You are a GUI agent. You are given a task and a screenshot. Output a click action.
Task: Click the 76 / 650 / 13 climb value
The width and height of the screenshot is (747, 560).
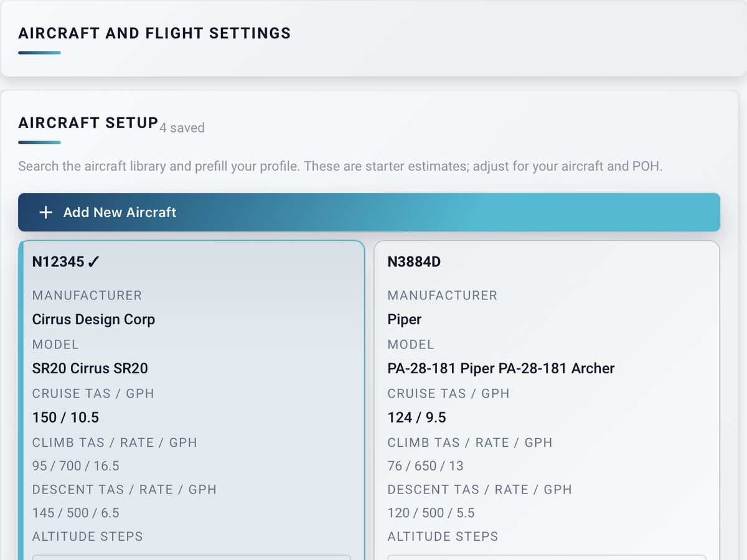(425, 465)
